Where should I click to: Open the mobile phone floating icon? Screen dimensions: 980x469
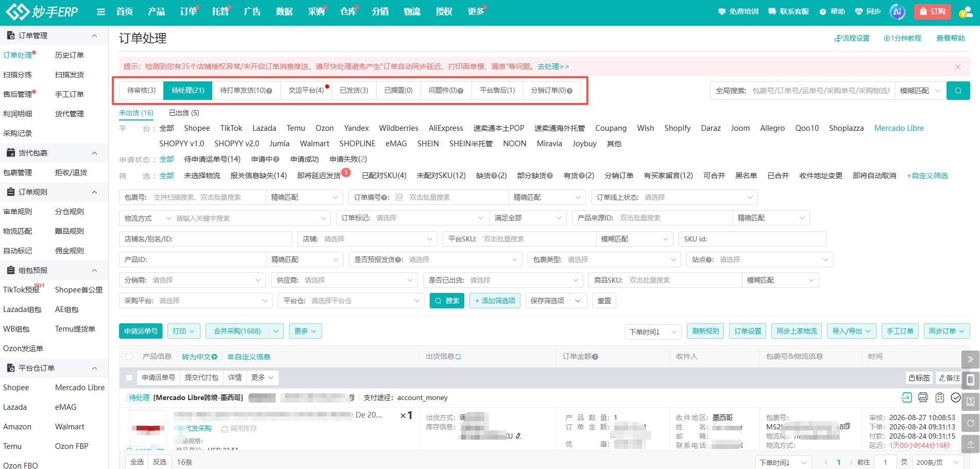click(970, 380)
